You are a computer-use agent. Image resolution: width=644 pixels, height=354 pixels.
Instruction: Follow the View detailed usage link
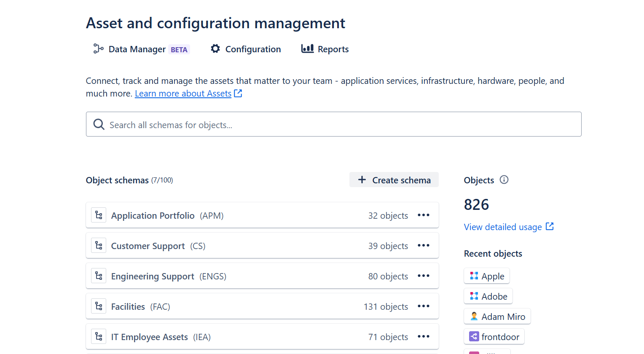click(x=503, y=227)
